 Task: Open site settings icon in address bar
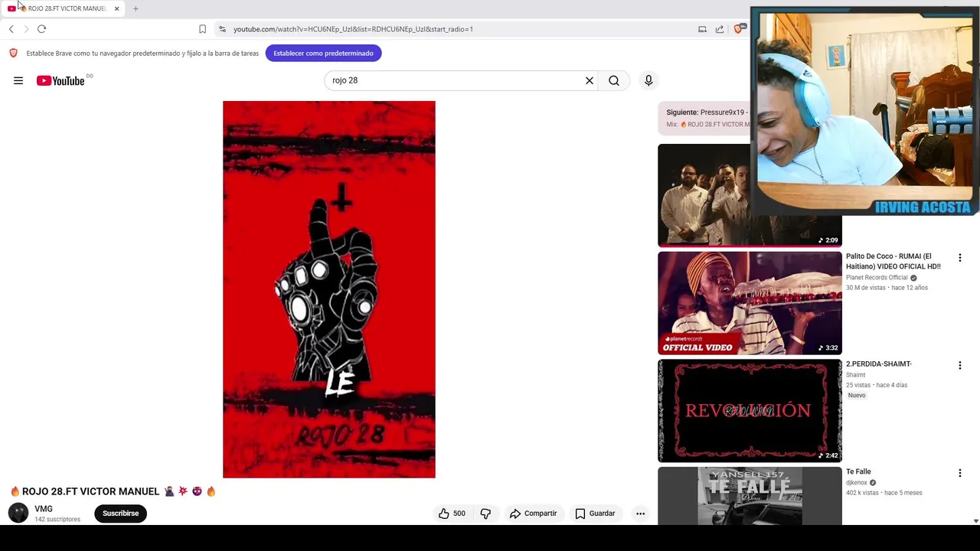click(222, 29)
